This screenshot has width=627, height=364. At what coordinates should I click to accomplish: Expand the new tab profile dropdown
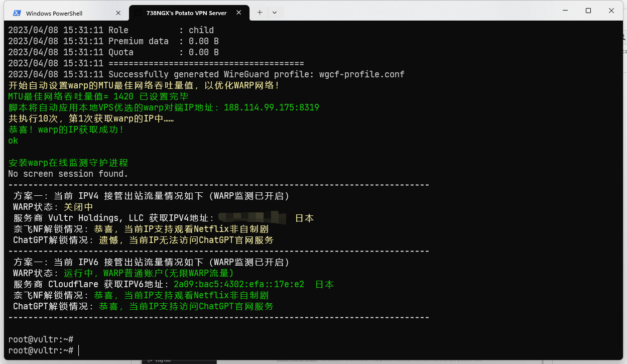point(275,13)
